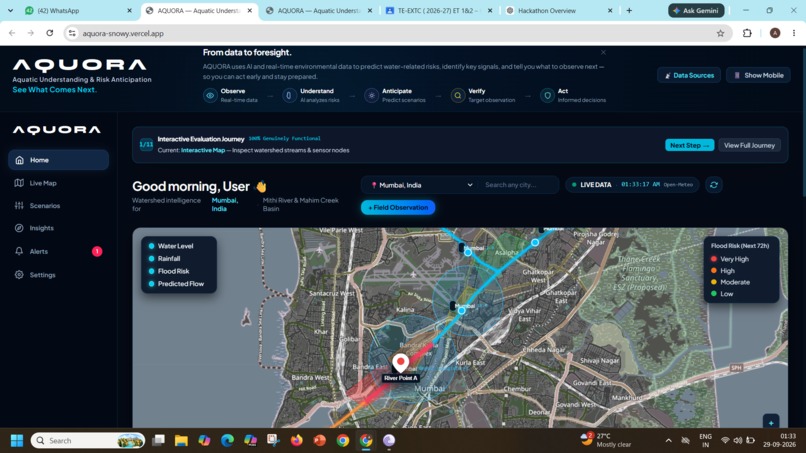Open File Explorer from the taskbar
806x453 pixels.
click(x=181, y=441)
